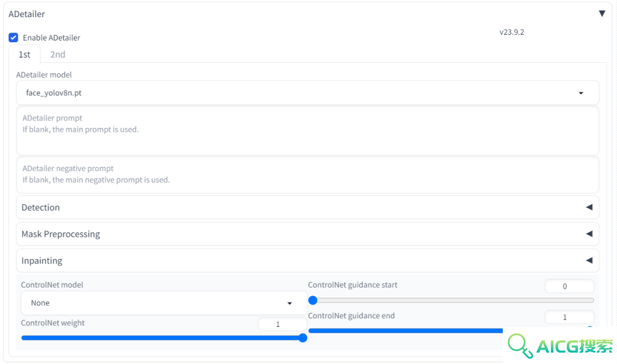Click the ControlNet weight slider handle
This screenshot has height=364, width=617.
[303, 338]
